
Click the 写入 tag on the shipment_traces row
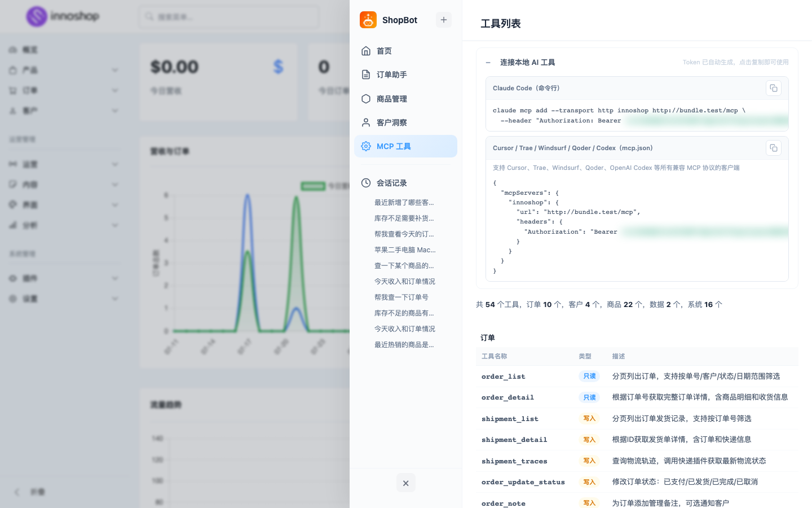(x=589, y=461)
